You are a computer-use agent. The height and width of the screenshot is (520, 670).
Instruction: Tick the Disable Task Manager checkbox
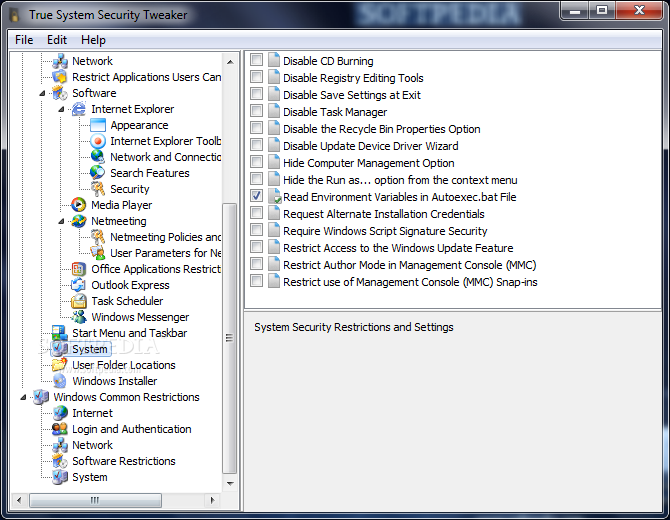[x=256, y=111]
